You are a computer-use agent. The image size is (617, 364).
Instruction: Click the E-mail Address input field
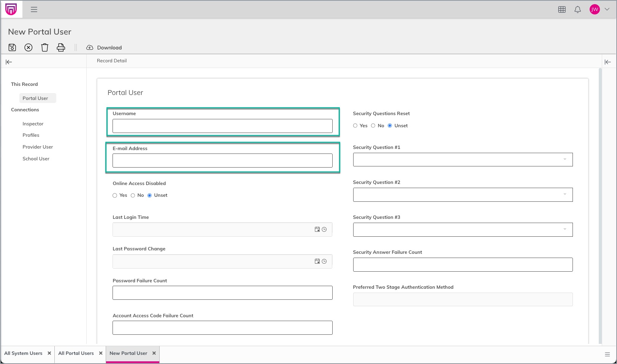[222, 161]
